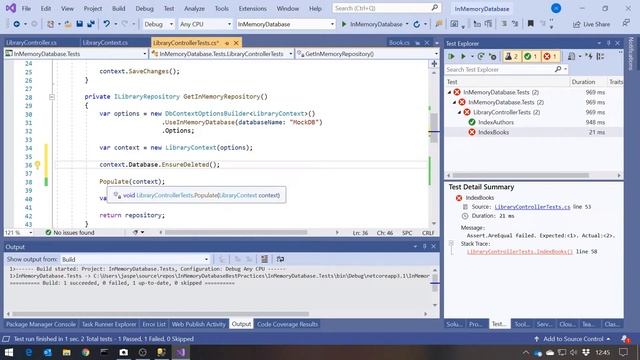The image size is (640, 360).
Task: Open the Notifications side tab
Action: 632,53
